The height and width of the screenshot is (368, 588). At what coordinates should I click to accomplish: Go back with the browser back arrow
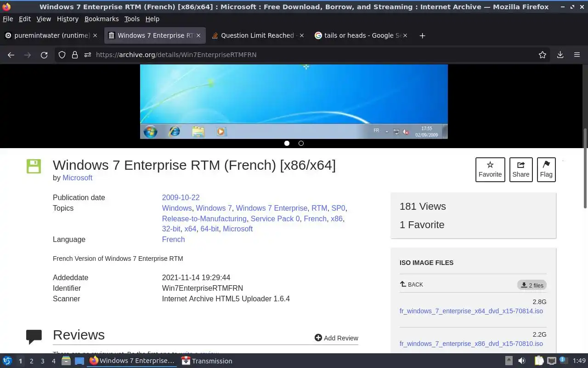pos(11,55)
